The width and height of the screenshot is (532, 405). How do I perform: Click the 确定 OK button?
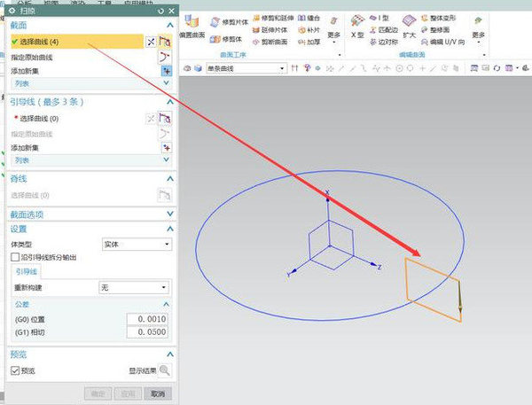tap(98, 393)
